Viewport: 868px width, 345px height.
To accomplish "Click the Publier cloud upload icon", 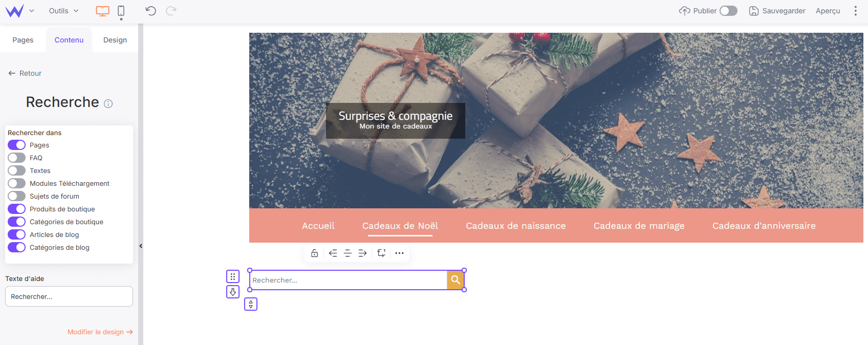I will point(684,11).
